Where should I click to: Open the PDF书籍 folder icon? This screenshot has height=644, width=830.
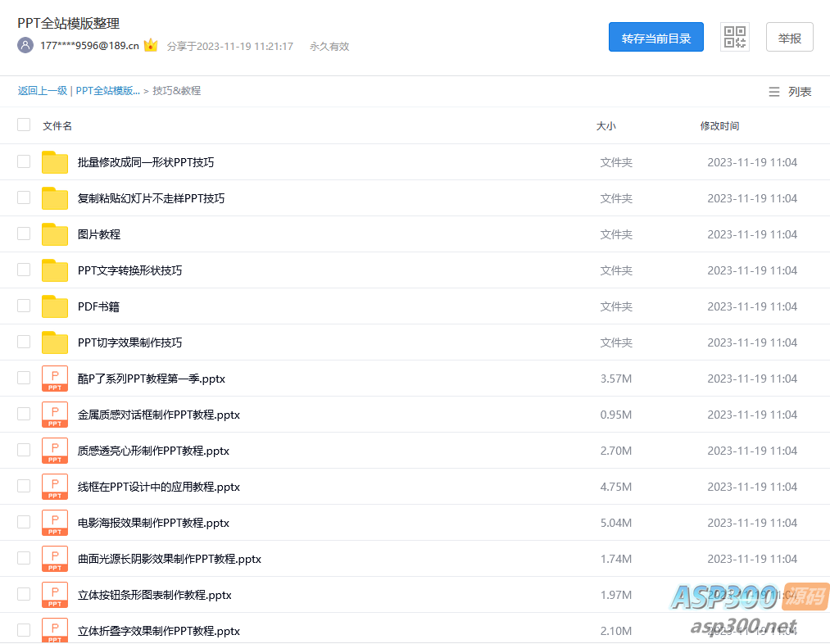coord(55,306)
